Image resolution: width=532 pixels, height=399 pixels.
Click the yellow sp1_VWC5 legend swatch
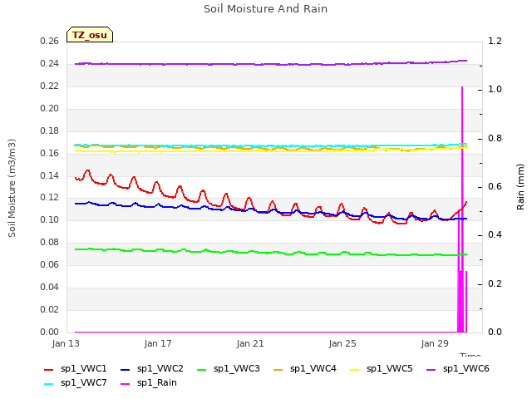pos(355,369)
